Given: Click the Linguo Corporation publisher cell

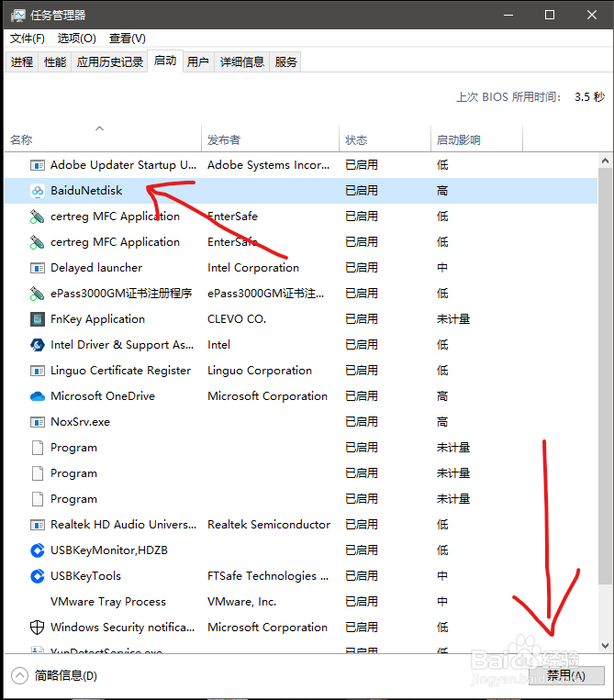Looking at the screenshot, I should tap(260, 371).
